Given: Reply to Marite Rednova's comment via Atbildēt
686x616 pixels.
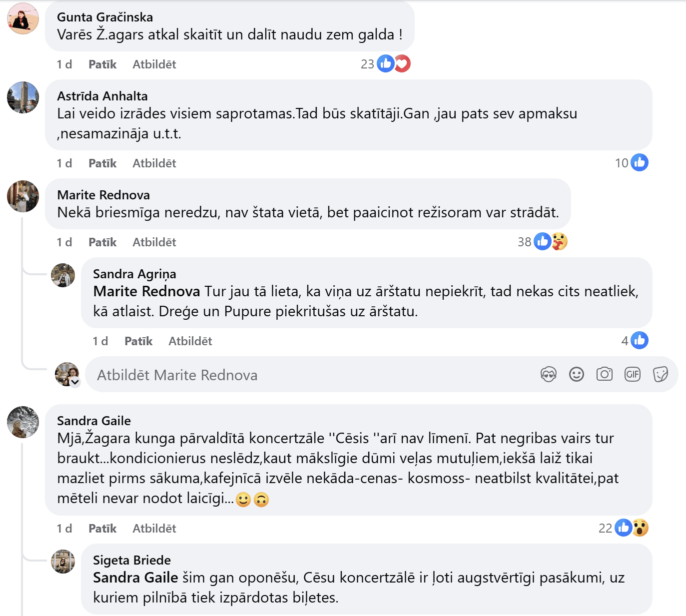Looking at the screenshot, I should pyautogui.click(x=154, y=242).
